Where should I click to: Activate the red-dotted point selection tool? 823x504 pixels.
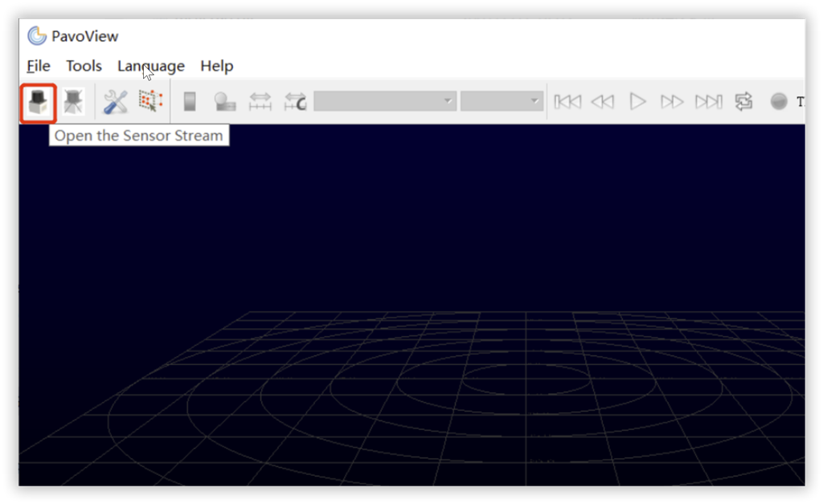pyautogui.click(x=150, y=101)
